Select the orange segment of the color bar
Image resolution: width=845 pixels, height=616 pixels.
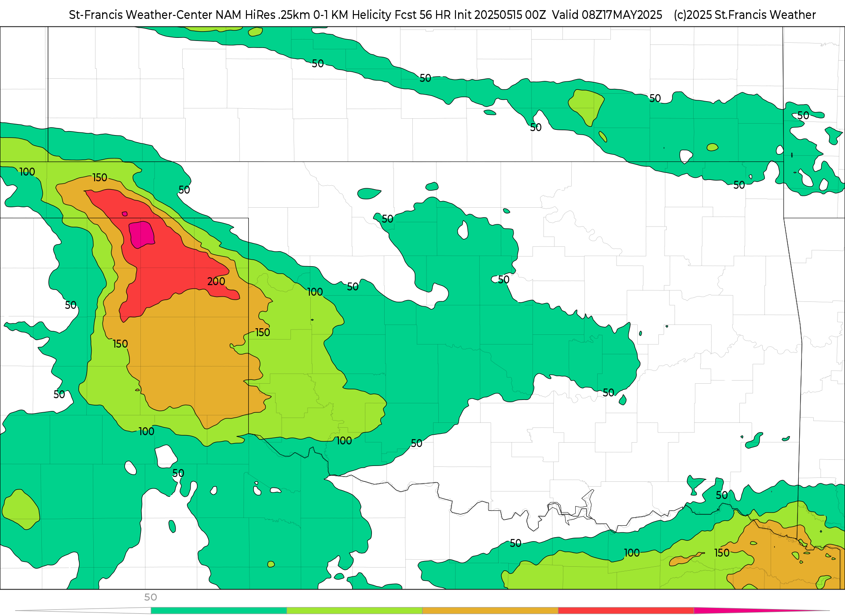(x=490, y=610)
